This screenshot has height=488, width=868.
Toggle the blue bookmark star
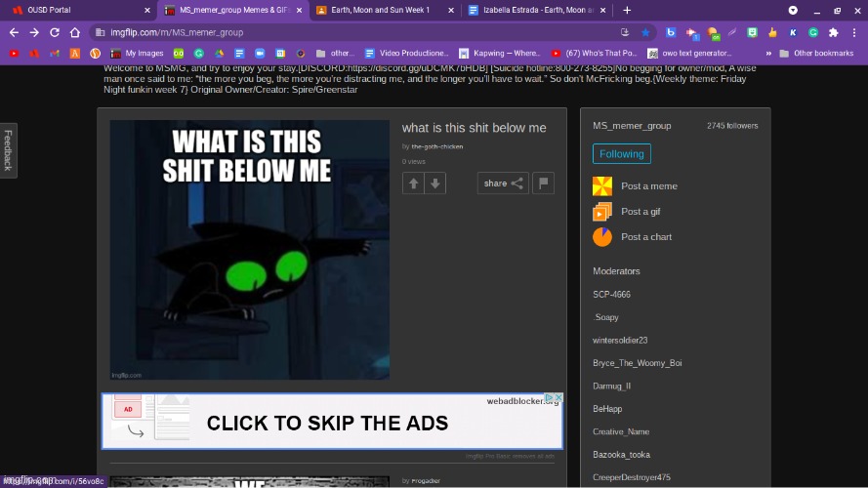[645, 32]
